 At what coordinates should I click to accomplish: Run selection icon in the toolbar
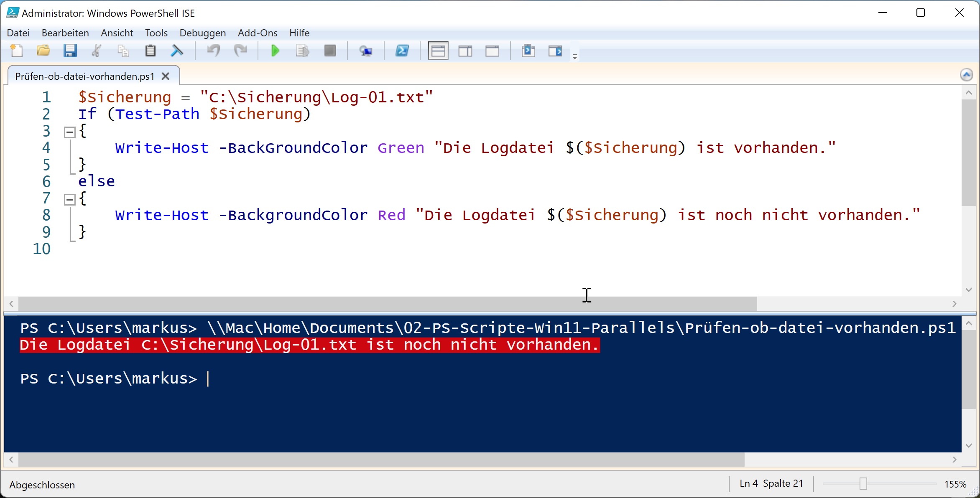tap(302, 51)
